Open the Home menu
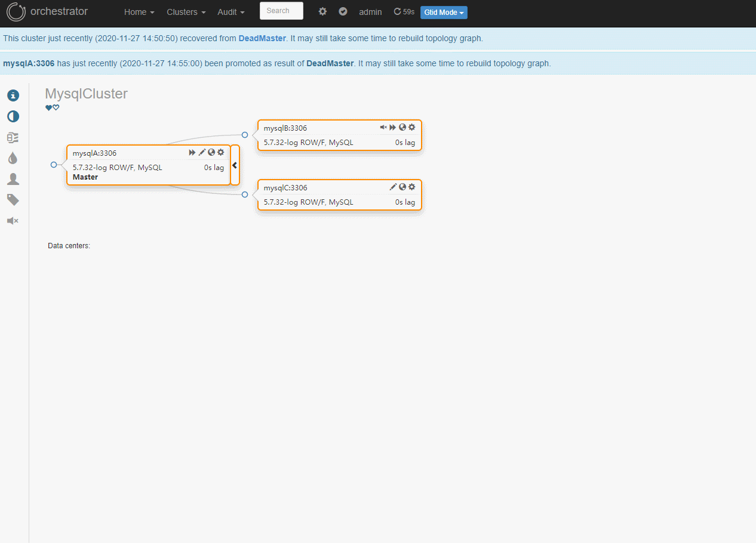The image size is (756, 543). 139,12
